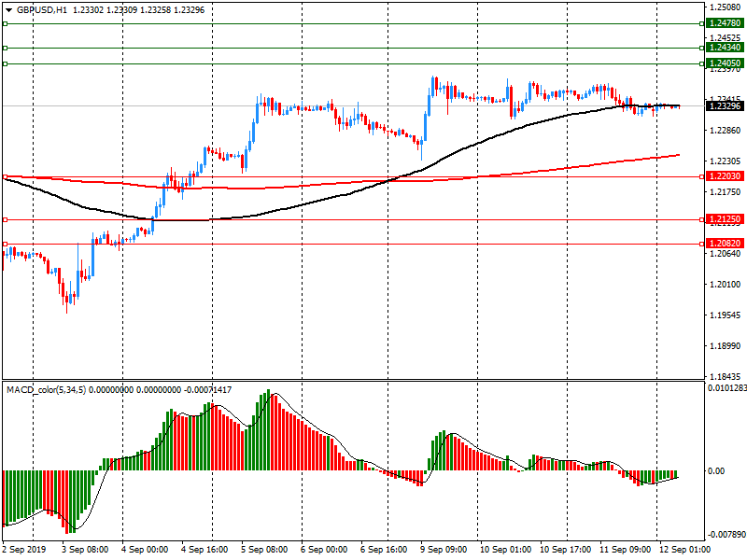Click the open price 1.23302 in header
747x560 pixels.
88,10
